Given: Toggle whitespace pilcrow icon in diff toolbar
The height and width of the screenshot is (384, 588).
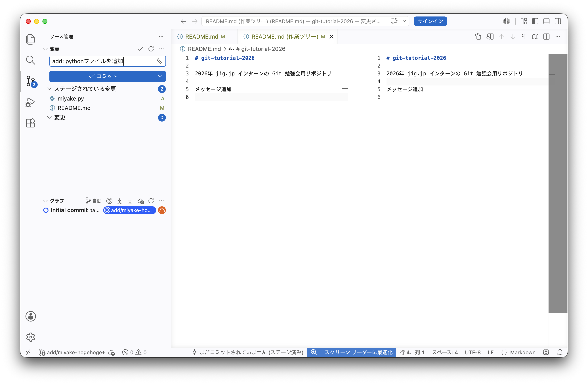Looking at the screenshot, I should (x=524, y=37).
